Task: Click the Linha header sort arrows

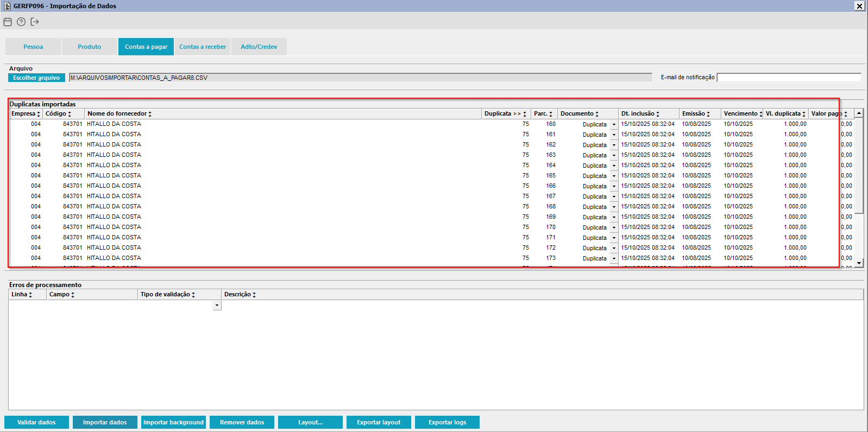Action: (x=30, y=295)
